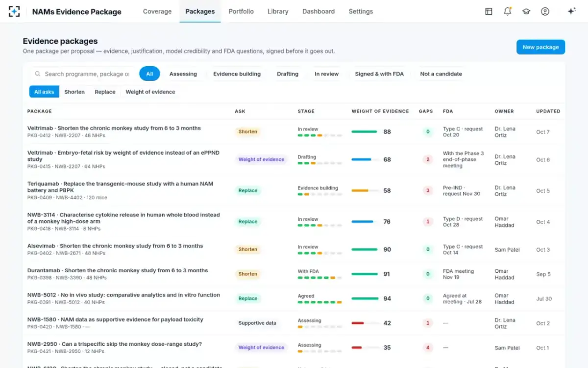Open package PKG-0412 Veltrimab shorten monkey study
Screen dimensions: 588x368
[114, 128]
